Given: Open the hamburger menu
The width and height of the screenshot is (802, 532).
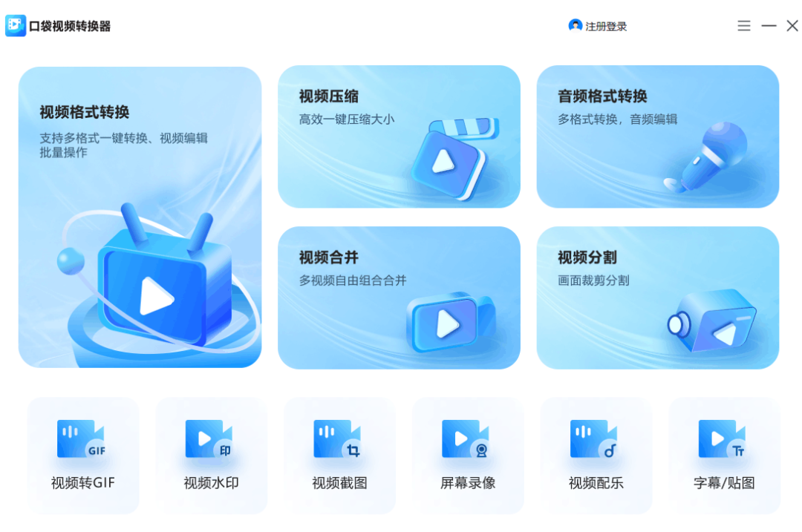Looking at the screenshot, I should pyautogui.click(x=743, y=25).
